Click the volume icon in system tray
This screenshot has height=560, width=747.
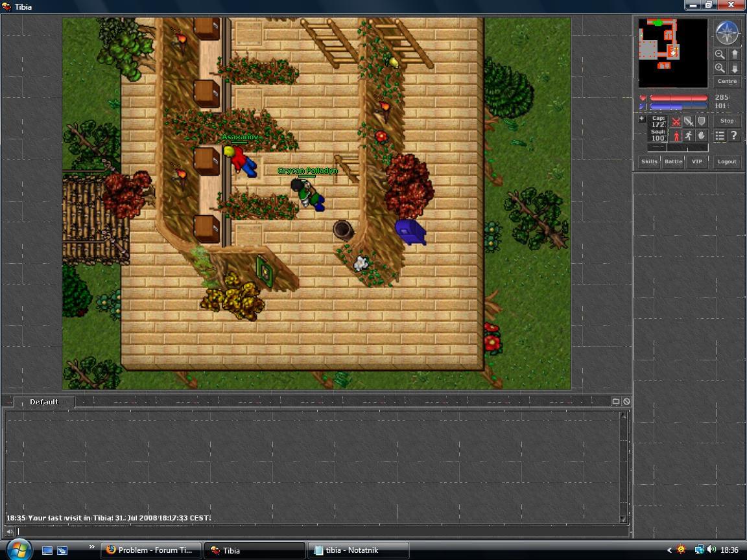click(712, 550)
